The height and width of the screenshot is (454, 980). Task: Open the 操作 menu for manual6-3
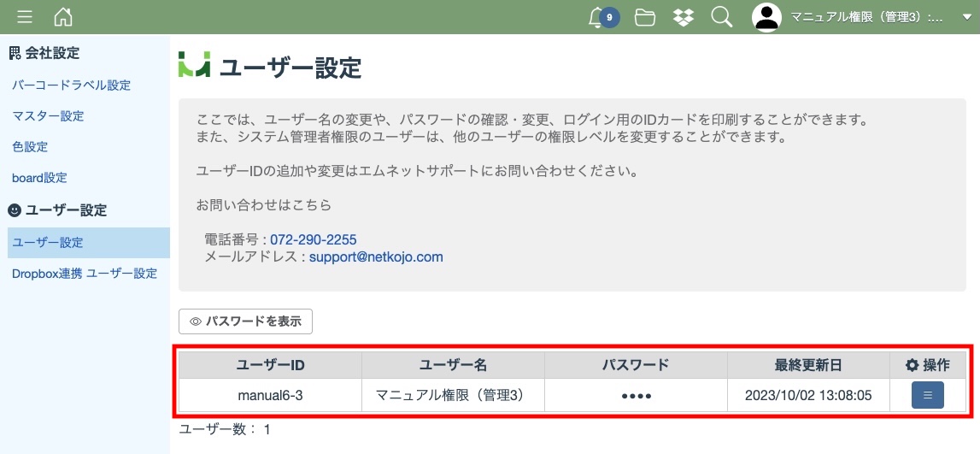tap(927, 395)
